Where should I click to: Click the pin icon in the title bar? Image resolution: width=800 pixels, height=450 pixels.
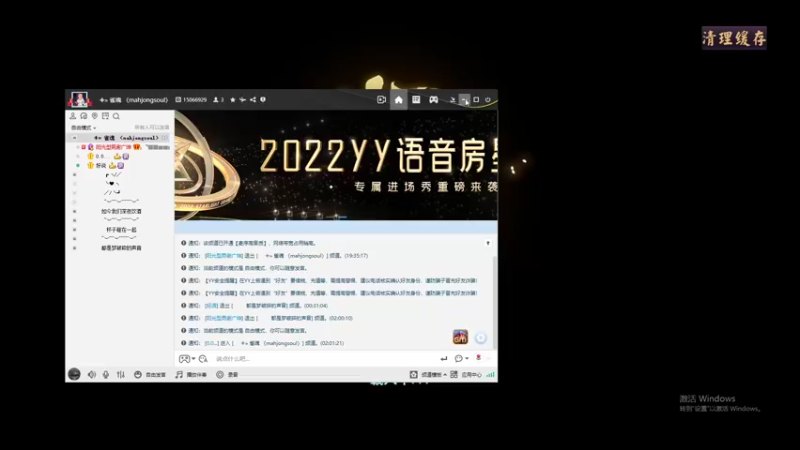coord(242,99)
